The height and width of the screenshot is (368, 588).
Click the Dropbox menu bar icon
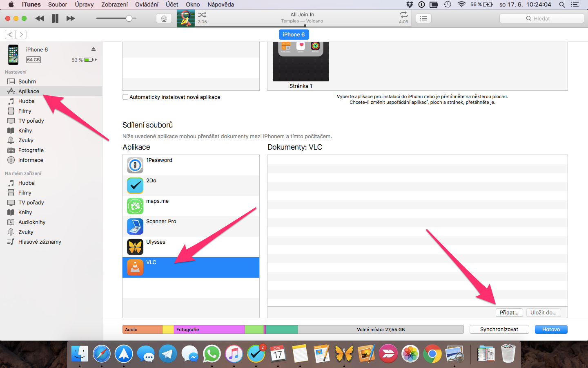coord(410,4)
